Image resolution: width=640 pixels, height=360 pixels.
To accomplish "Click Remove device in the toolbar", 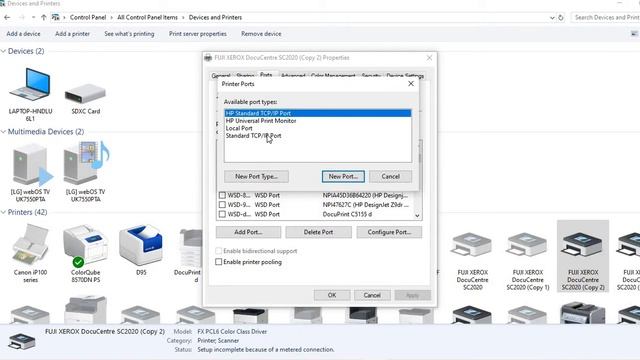I will (261, 34).
